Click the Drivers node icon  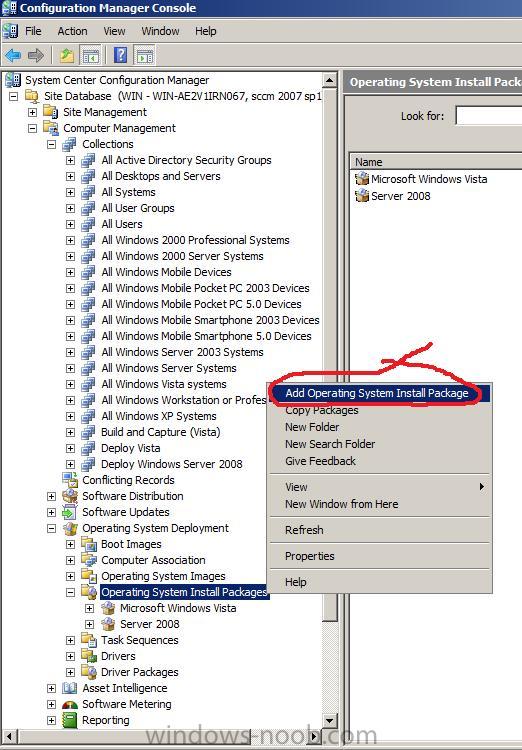click(x=89, y=656)
